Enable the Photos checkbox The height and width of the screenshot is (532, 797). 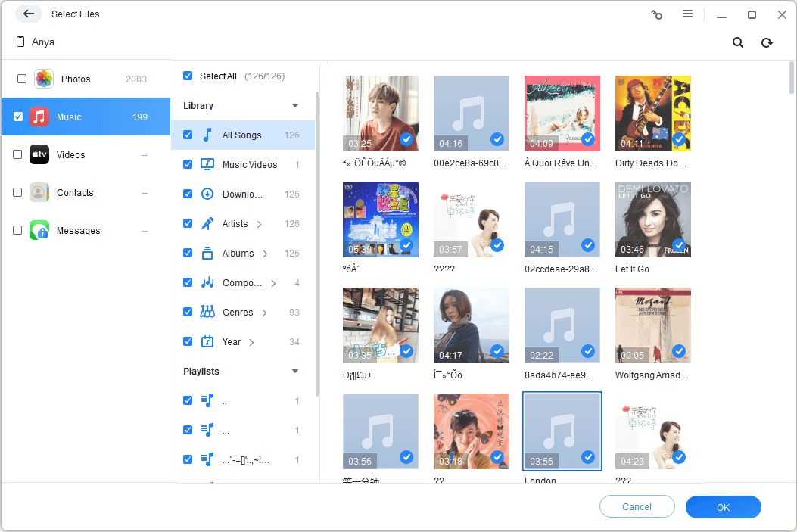pyautogui.click(x=21, y=79)
